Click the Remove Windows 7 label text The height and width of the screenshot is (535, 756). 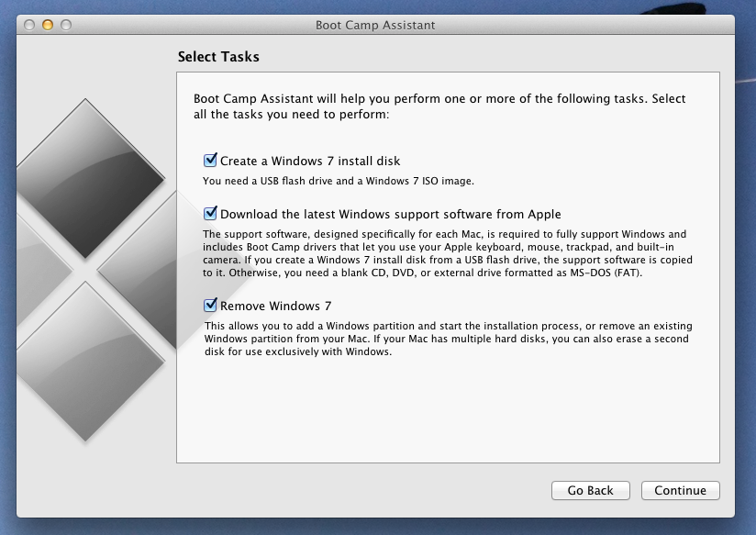275,307
